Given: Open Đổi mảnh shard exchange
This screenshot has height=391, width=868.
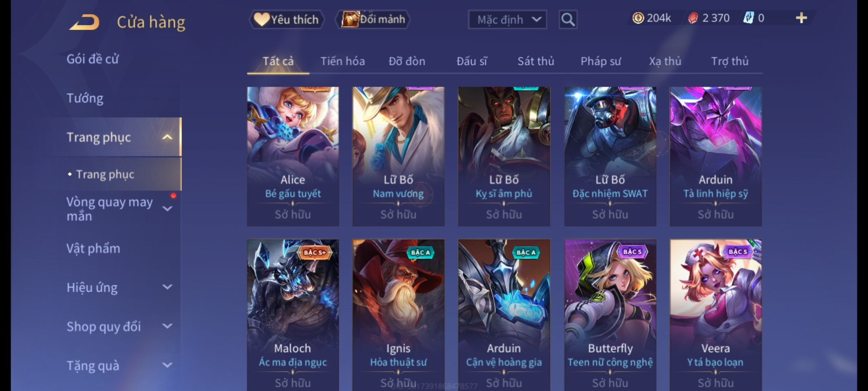Looking at the screenshot, I should [373, 20].
